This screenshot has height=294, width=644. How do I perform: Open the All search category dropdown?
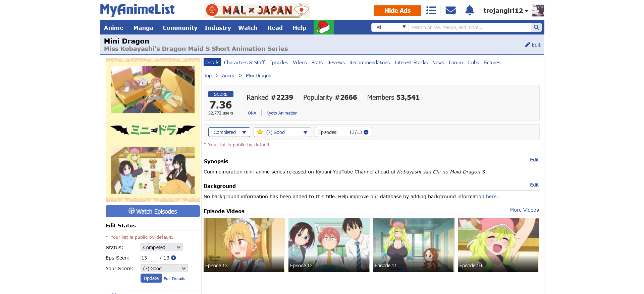click(x=390, y=27)
